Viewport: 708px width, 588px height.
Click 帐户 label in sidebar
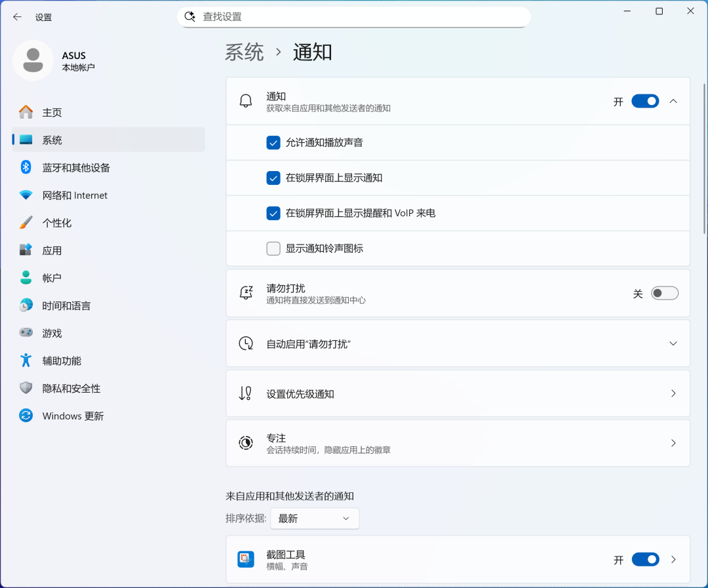pos(52,278)
